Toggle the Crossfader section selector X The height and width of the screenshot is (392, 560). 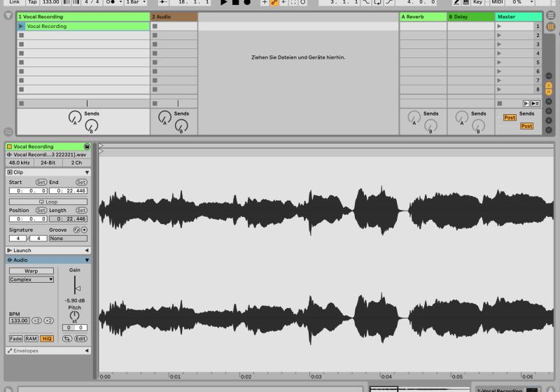point(549,120)
